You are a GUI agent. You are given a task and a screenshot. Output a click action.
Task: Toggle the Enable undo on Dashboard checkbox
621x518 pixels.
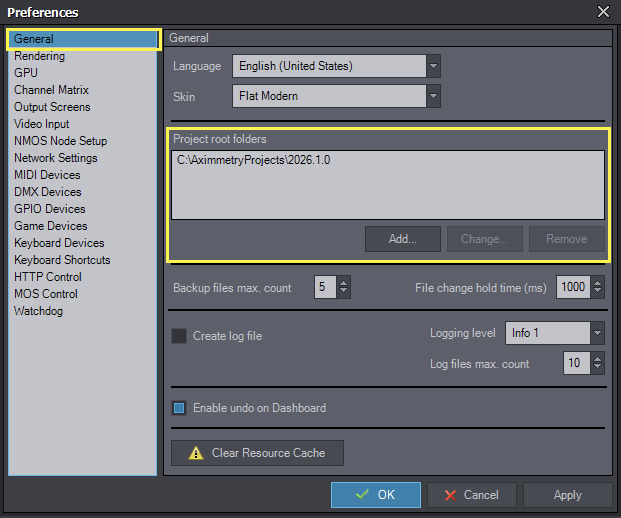179,408
